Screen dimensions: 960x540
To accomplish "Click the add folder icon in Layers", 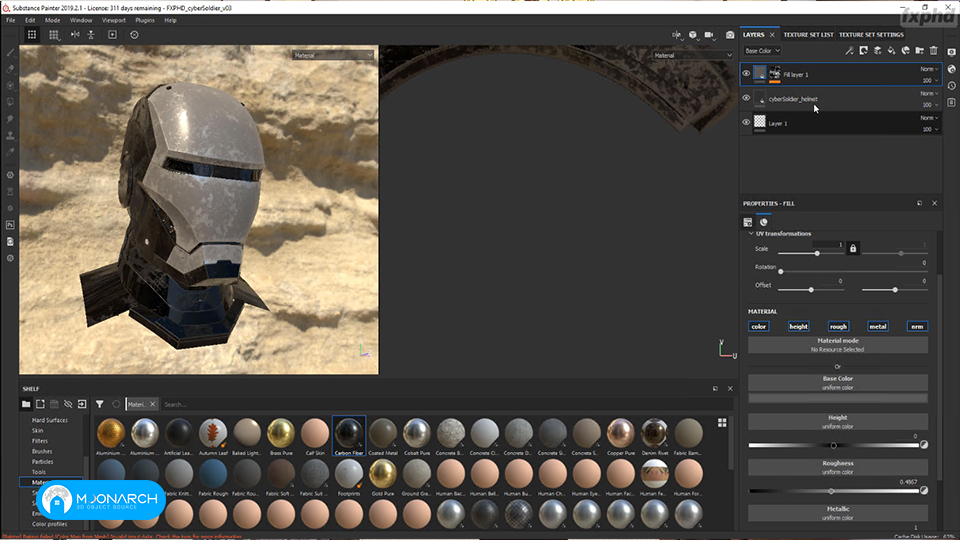I will (x=920, y=51).
